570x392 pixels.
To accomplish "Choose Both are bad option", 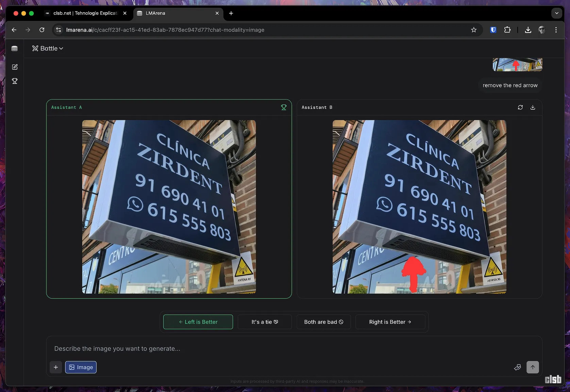I will point(323,322).
